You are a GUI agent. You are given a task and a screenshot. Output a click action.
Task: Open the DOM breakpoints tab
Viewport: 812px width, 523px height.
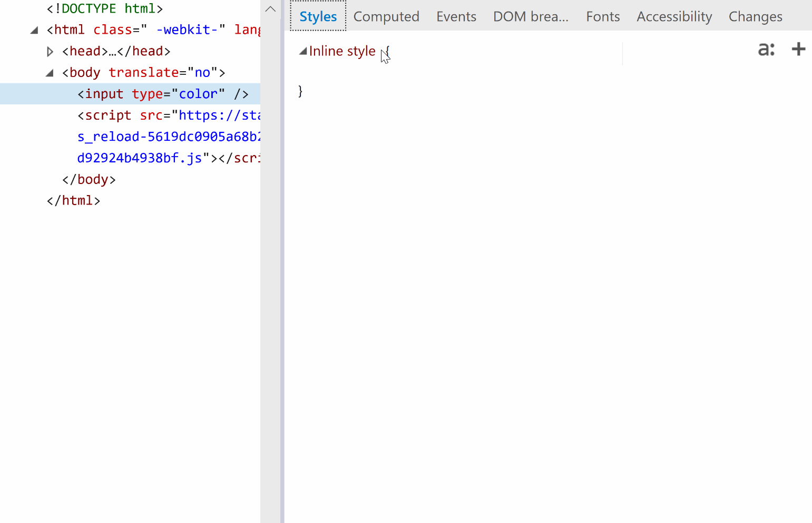pos(531,16)
